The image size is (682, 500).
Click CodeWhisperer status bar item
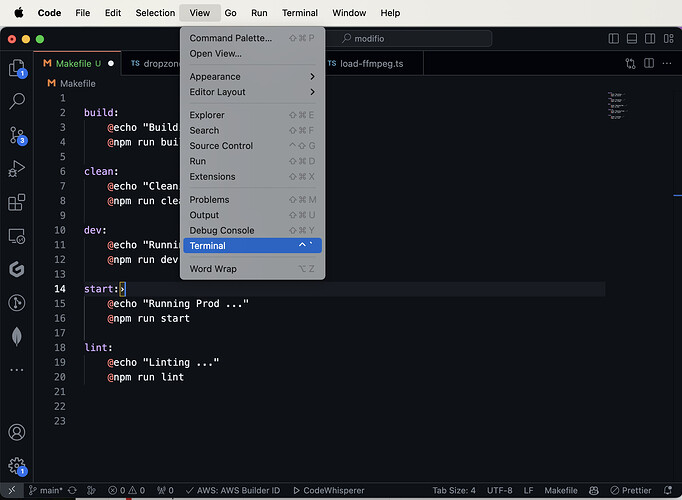(328, 490)
